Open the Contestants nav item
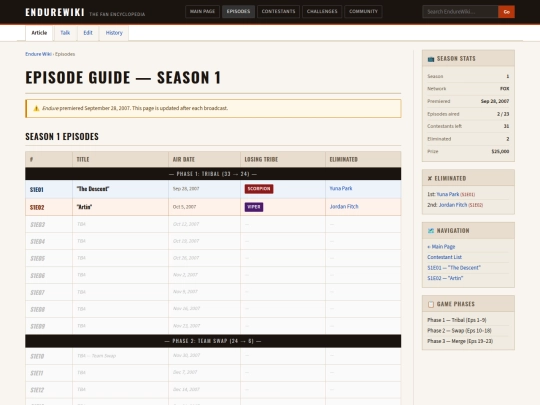540x405 pixels. (278, 11)
